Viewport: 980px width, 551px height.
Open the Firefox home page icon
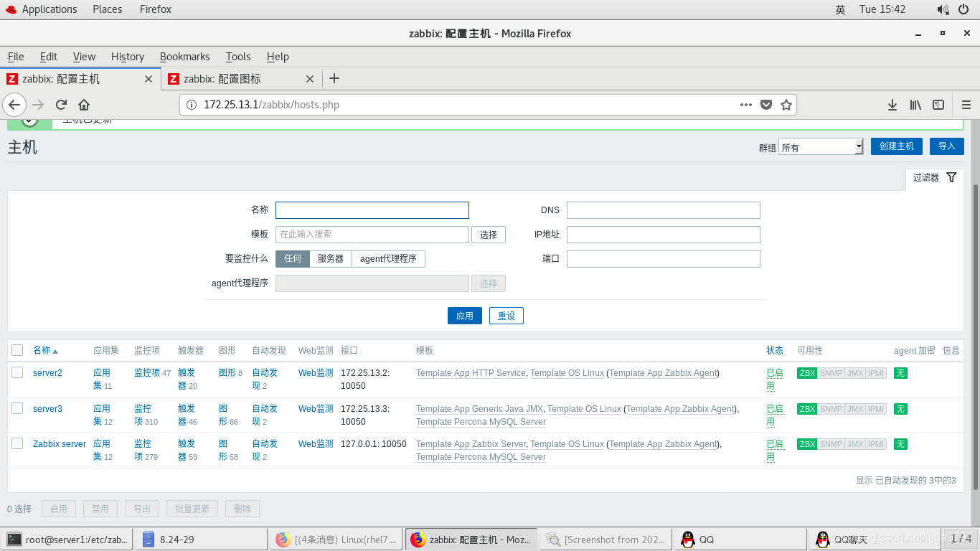[x=84, y=105]
